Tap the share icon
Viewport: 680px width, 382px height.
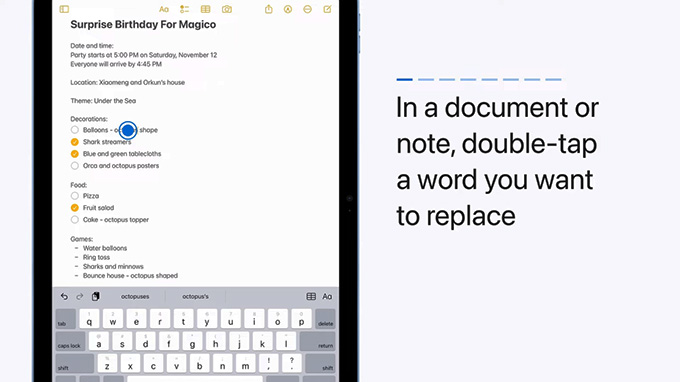point(269,9)
